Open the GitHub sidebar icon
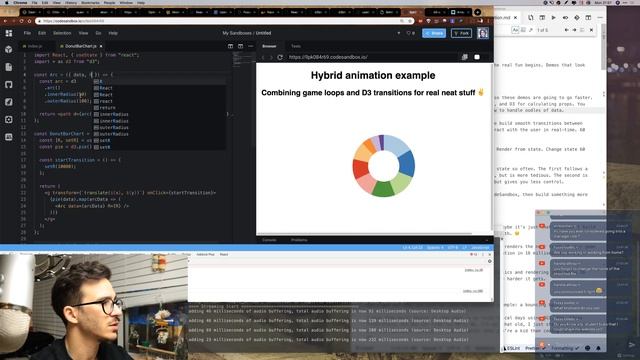The height and width of the screenshot is (360, 640). (9, 84)
